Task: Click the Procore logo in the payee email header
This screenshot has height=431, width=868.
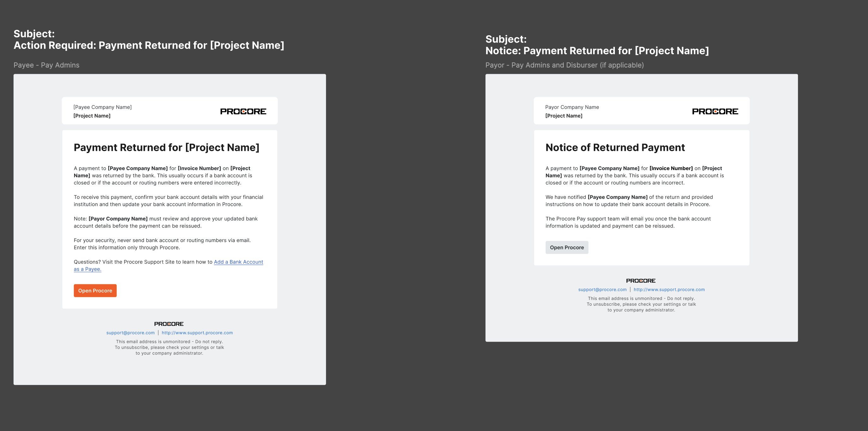Action: (243, 111)
